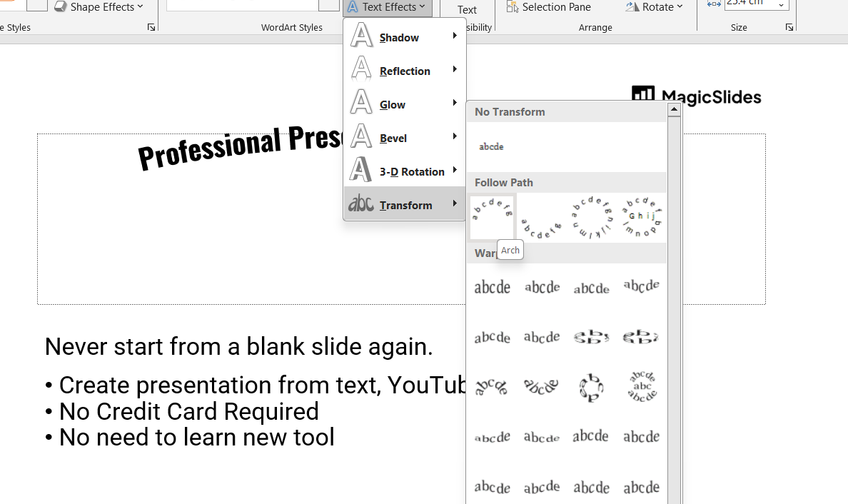Click the Rotate icon in Arrange group

(x=632, y=6)
